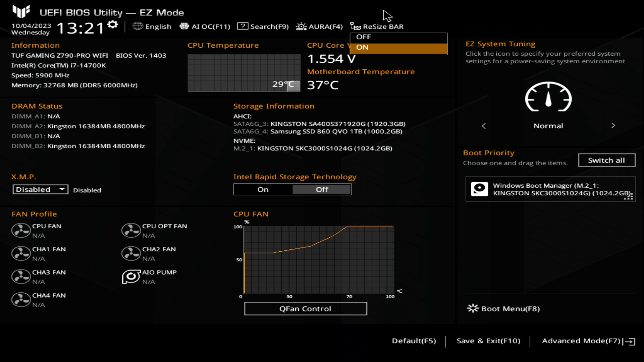Select the Windows Boot Manager boot entry
The height and width of the screenshot is (362, 644).
point(550,189)
